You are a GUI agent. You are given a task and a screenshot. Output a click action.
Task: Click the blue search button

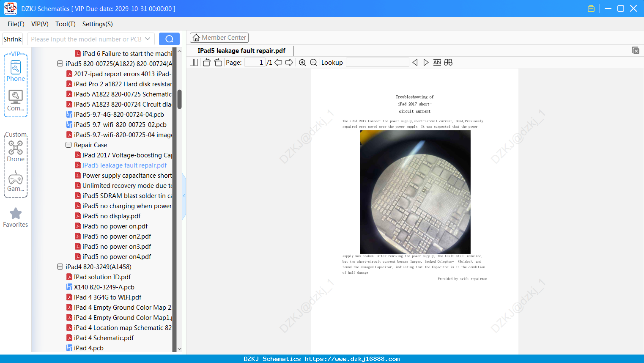coord(169,39)
